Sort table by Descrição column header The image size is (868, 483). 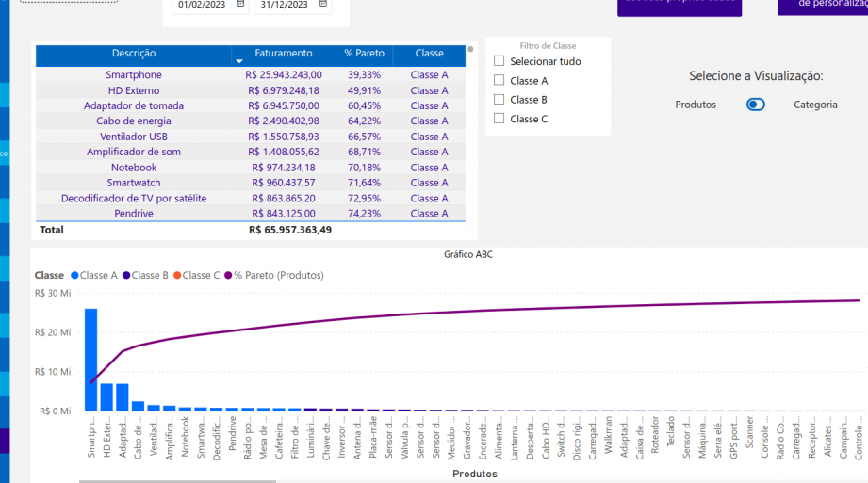point(134,53)
